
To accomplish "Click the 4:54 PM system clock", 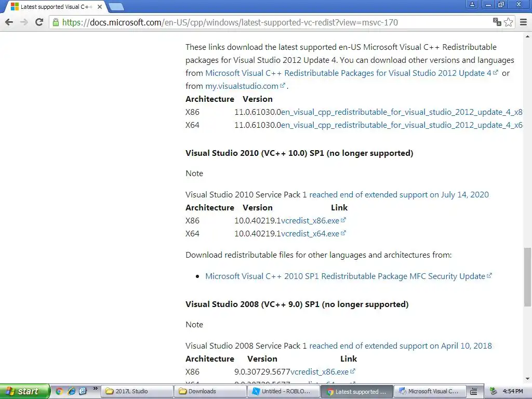I will pyautogui.click(x=513, y=391).
